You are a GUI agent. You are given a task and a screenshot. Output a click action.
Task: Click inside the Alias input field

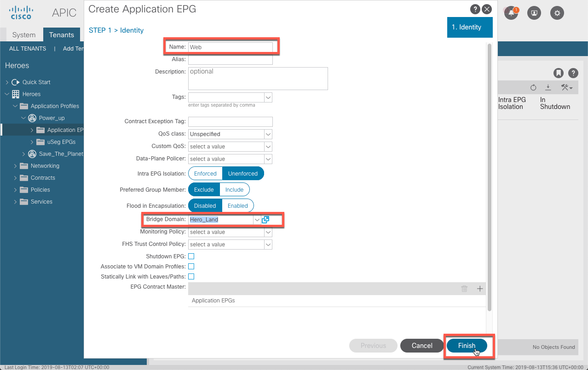[230, 59]
